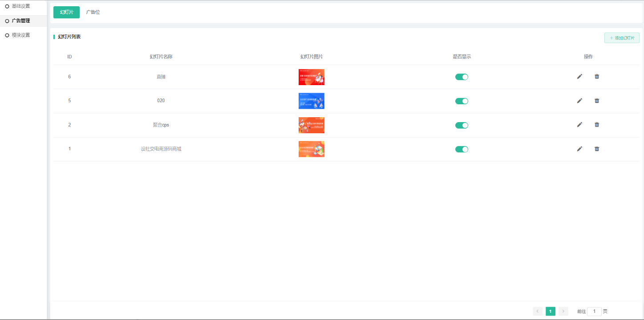The height and width of the screenshot is (320, 644).
Task: Click the edit pencil for 直播 slide
Action: 579,77
